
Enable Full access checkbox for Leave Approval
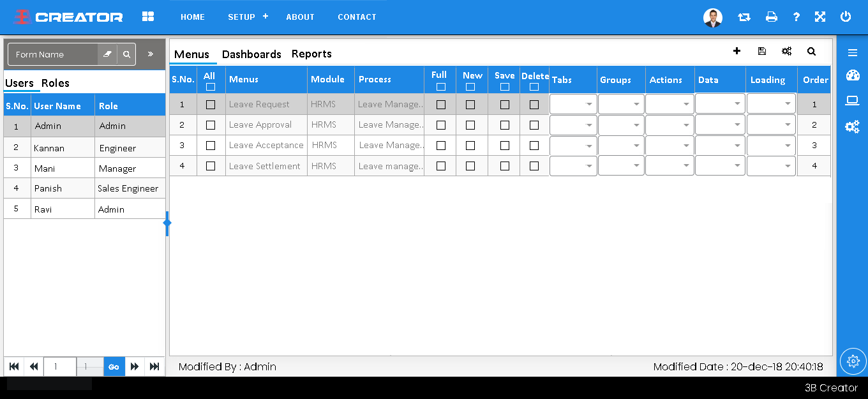tap(440, 125)
